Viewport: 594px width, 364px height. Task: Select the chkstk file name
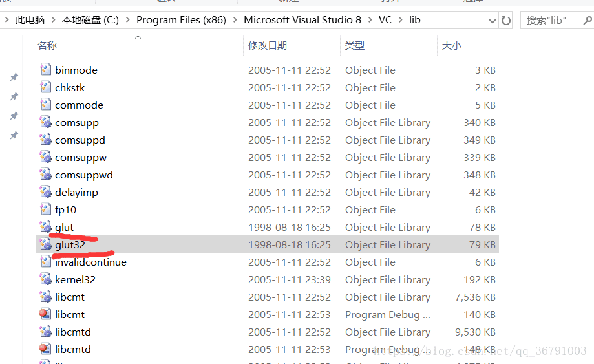tap(70, 87)
